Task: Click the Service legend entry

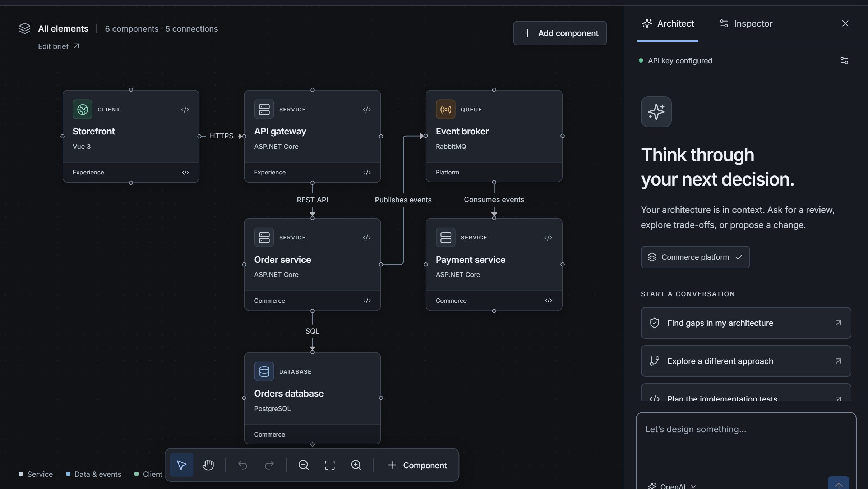Action: [x=36, y=474]
